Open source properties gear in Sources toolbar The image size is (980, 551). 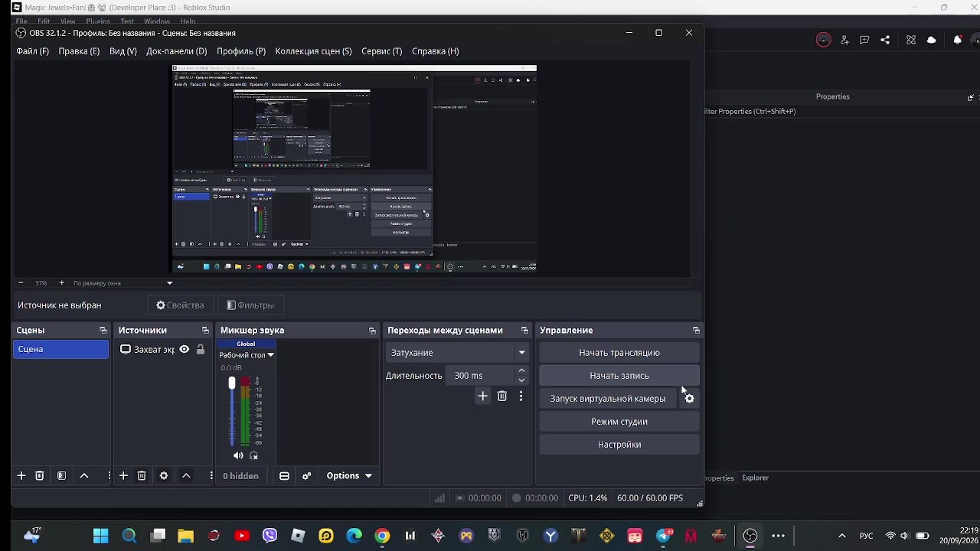point(164,475)
